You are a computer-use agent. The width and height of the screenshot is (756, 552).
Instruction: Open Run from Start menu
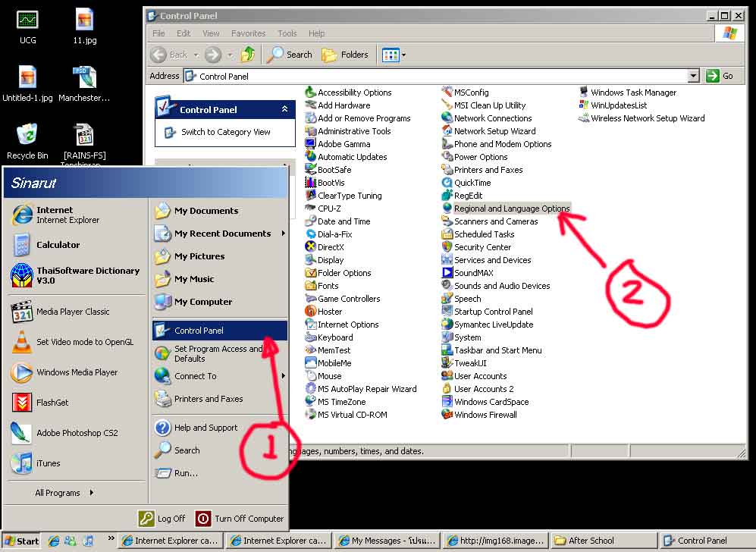177,473
